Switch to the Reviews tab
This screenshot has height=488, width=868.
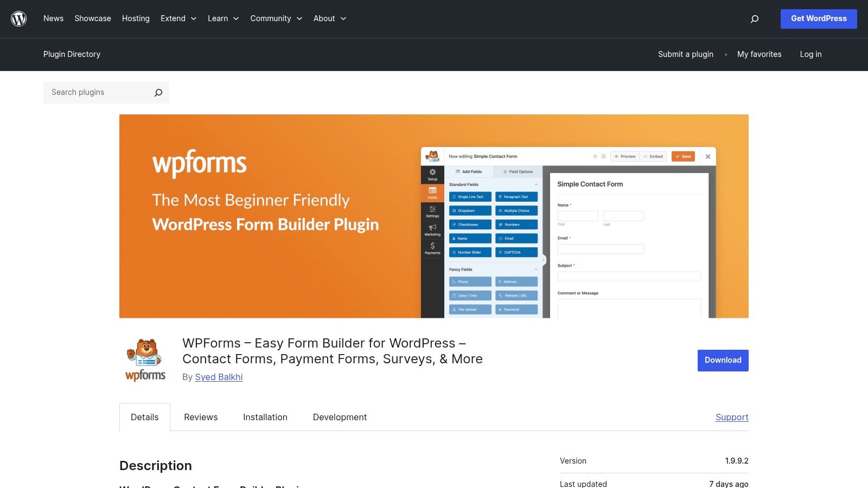pos(200,417)
